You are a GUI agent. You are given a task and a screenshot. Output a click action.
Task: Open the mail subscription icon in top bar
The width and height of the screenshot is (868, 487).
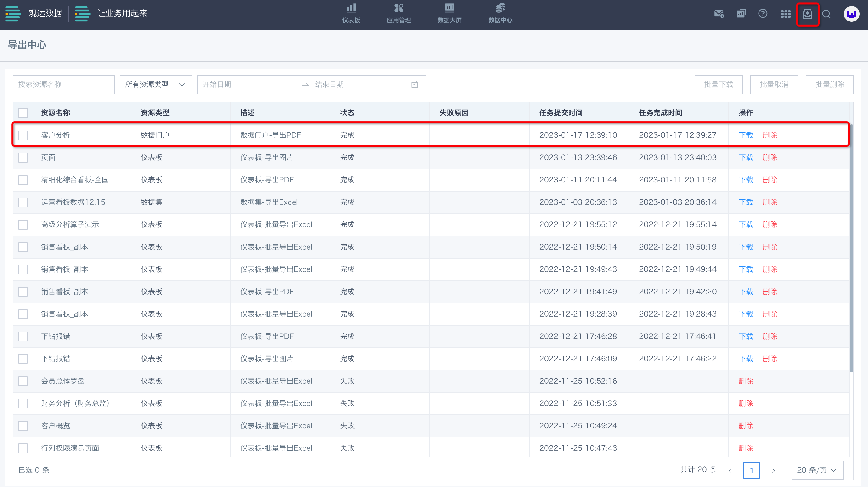[x=719, y=14]
